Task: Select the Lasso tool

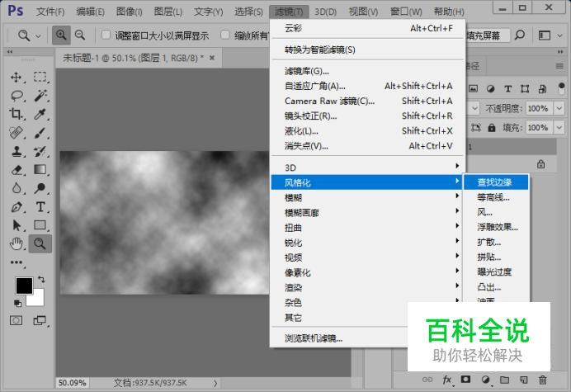Action: click(16, 96)
